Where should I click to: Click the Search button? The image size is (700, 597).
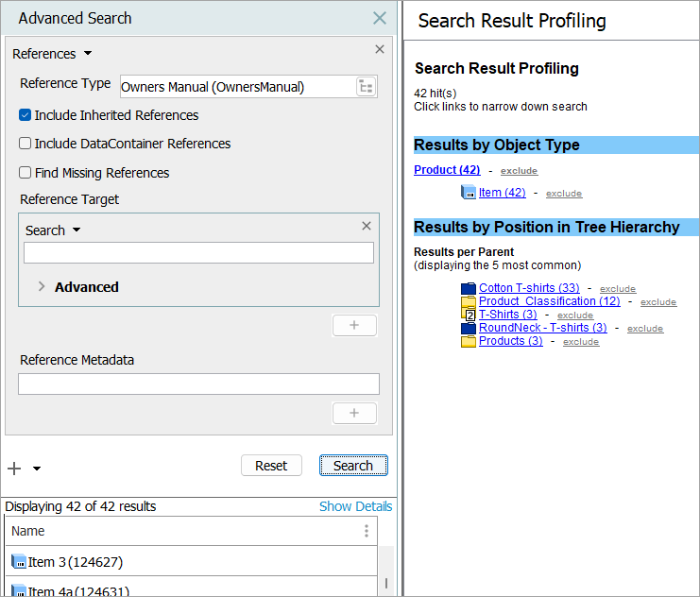(353, 465)
